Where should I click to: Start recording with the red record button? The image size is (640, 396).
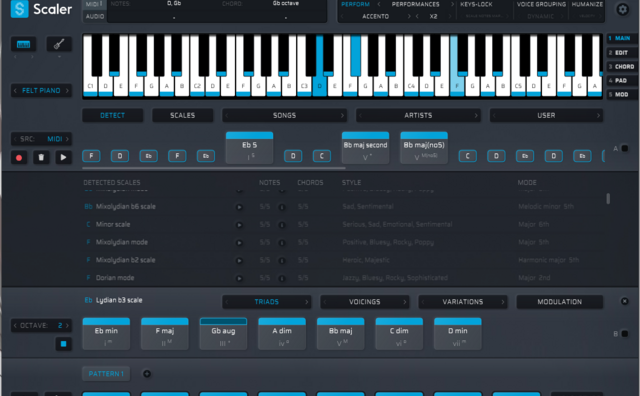tap(19, 157)
